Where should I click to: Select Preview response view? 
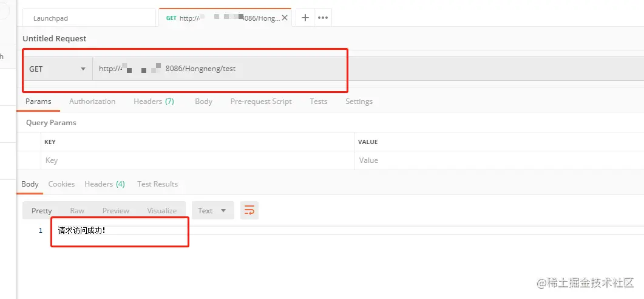116,210
